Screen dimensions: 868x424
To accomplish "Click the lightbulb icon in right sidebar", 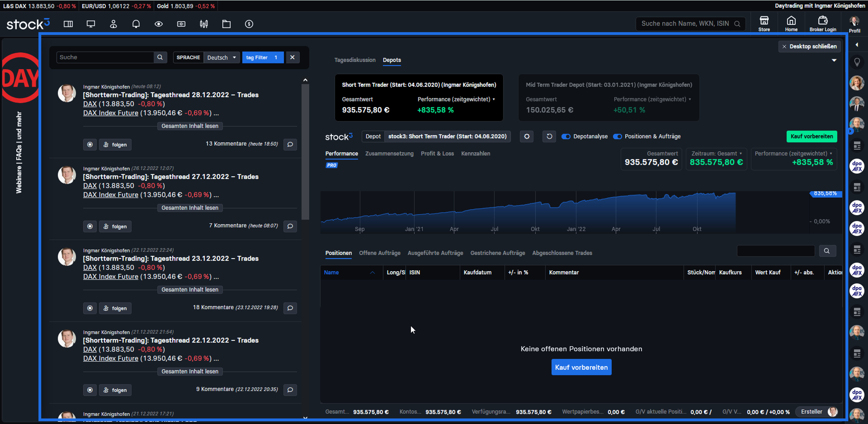I will 857,62.
